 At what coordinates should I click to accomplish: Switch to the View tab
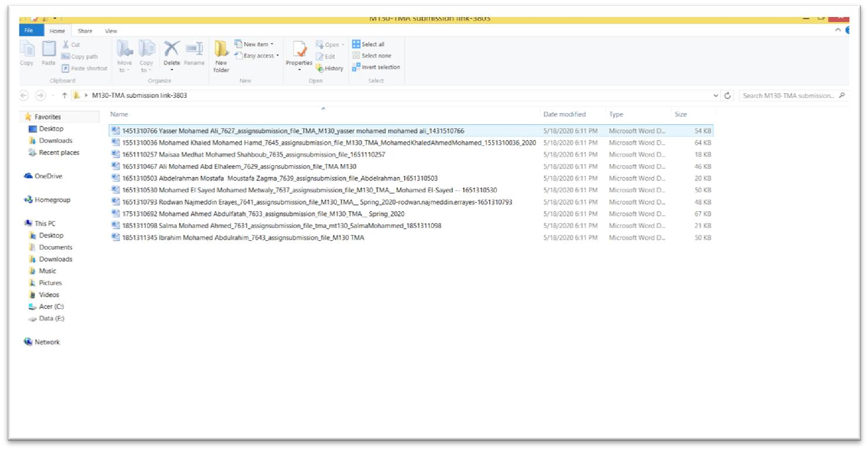tap(111, 31)
